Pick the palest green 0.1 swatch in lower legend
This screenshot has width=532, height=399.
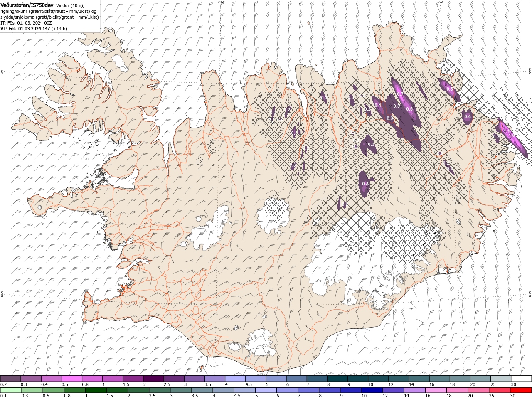click(11, 390)
